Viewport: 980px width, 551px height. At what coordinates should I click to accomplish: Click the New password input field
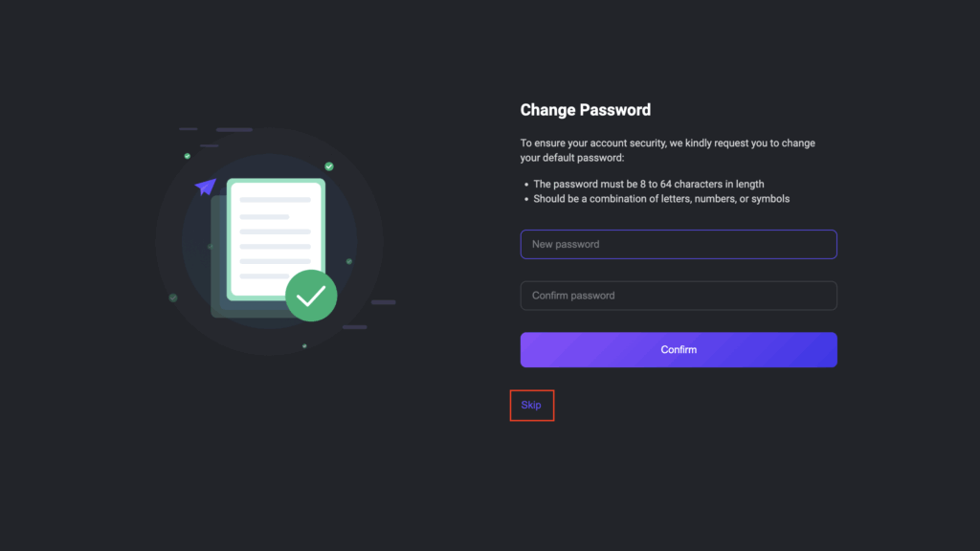click(x=679, y=244)
